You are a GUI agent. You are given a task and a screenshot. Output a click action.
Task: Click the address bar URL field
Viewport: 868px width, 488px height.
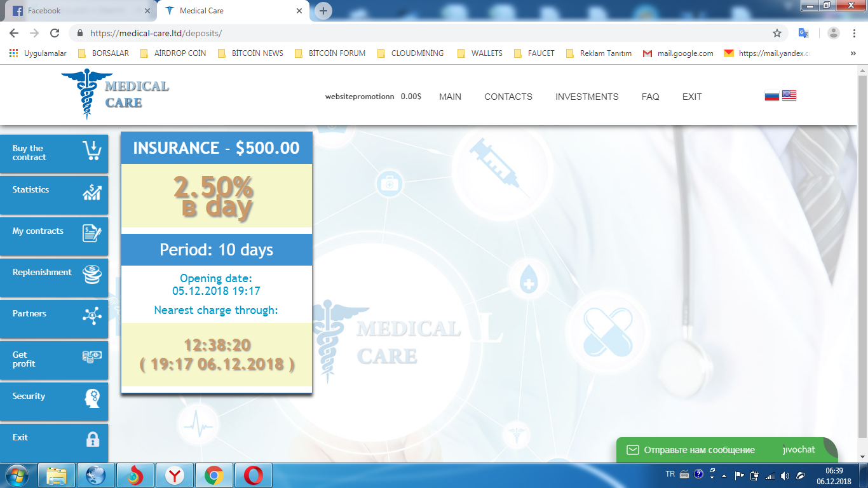[419, 33]
